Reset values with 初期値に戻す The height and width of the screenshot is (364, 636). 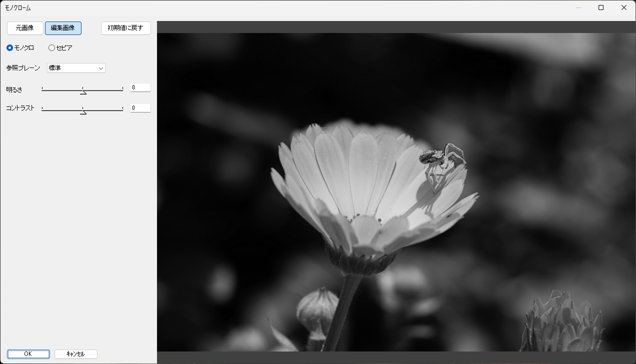125,28
